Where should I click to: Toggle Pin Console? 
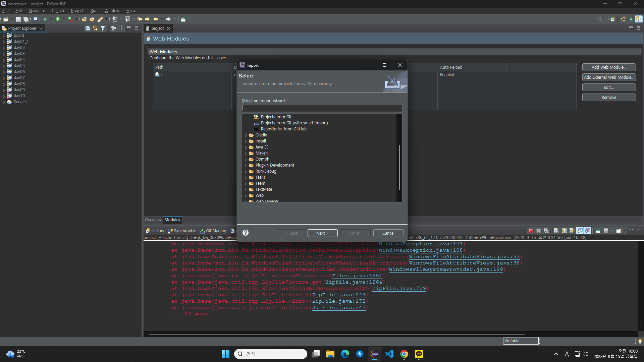[x=598, y=231]
